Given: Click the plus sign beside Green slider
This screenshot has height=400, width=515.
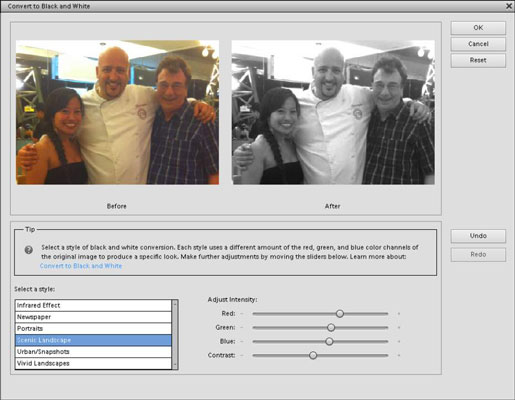Looking at the screenshot, I should tap(399, 328).
